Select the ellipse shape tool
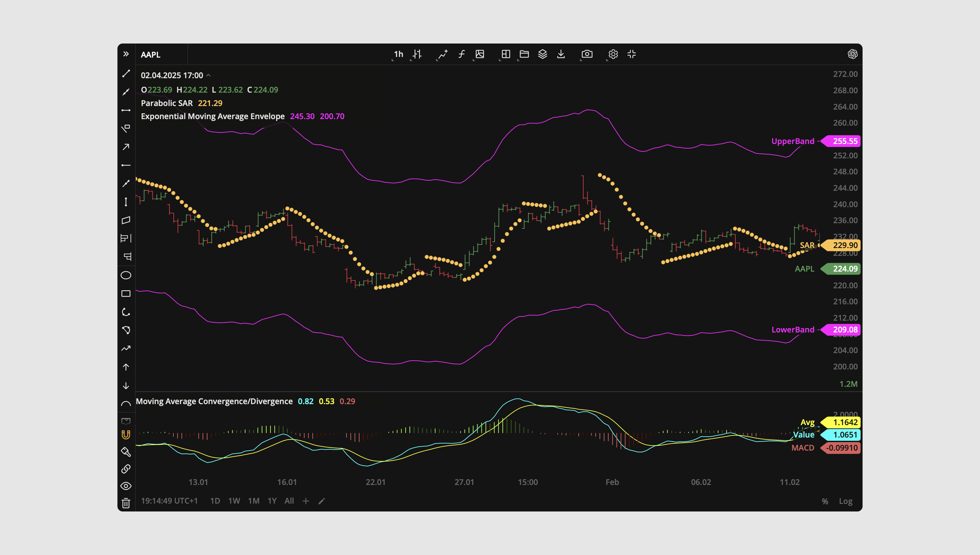This screenshot has width=980, height=555. (x=126, y=275)
